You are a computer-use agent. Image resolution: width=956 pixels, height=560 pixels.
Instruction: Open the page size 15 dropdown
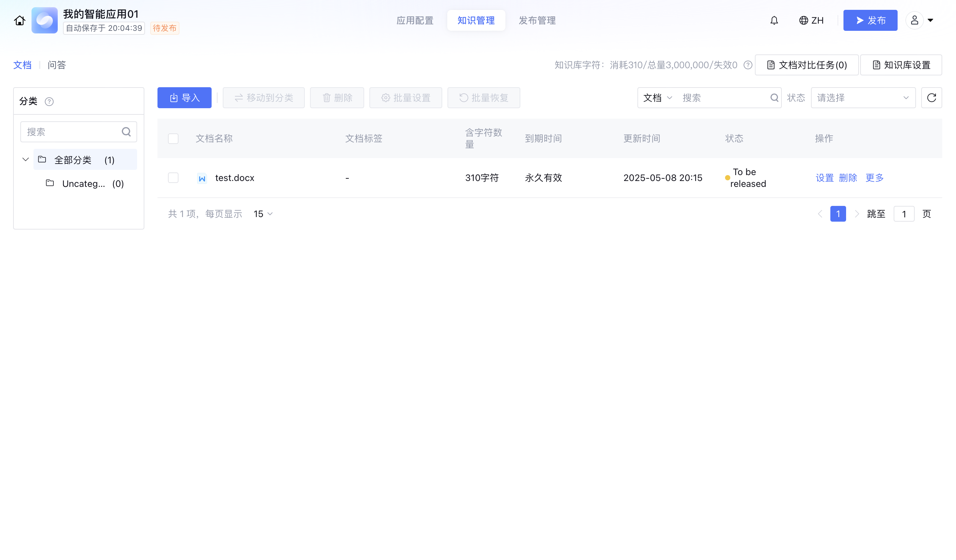[x=263, y=214]
